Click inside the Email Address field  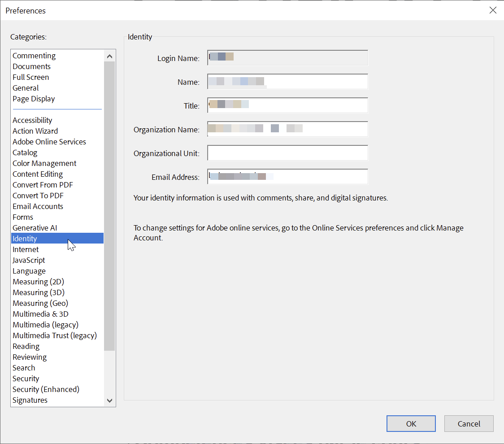click(287, 176)
